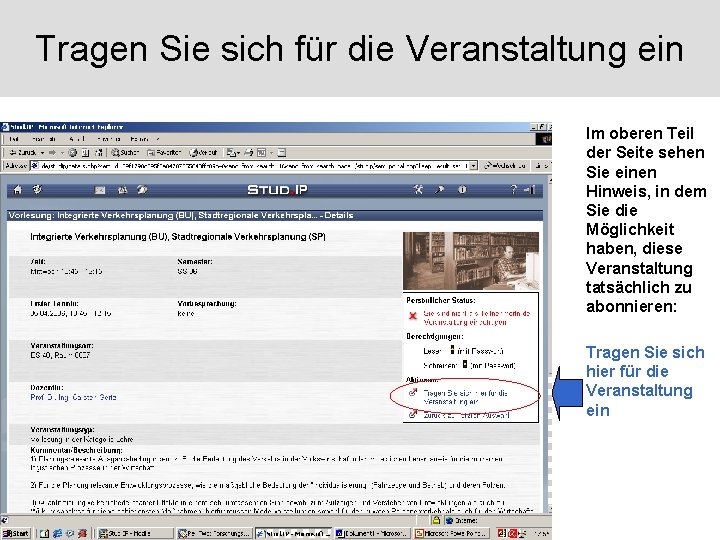Image resolution: width=720 pixels, height=540 pixels.
Task: Click the Stud.IP info (i) icon
Action: coord(462,190)
